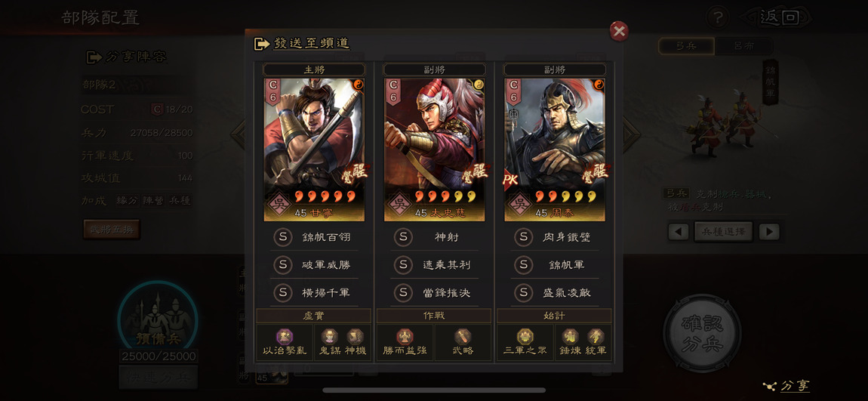
Task: Open the help question mark icon
Action: tap(718, 18)
